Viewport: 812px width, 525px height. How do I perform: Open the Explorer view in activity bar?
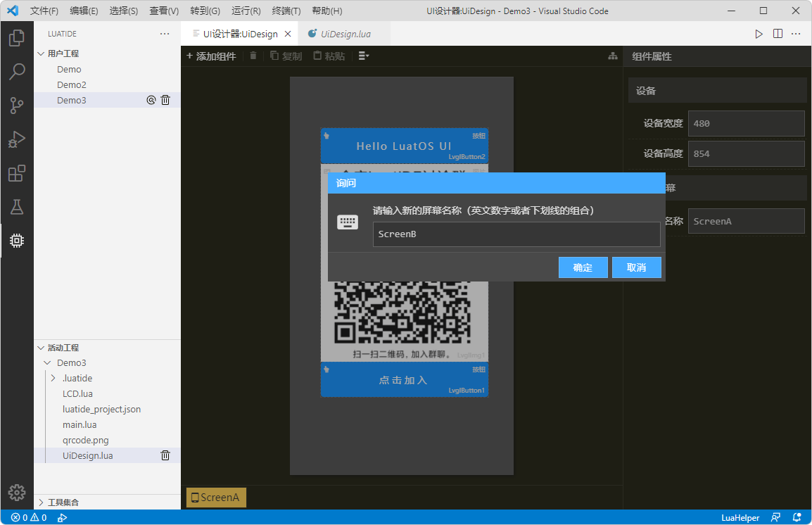click(x=17, y=38)
